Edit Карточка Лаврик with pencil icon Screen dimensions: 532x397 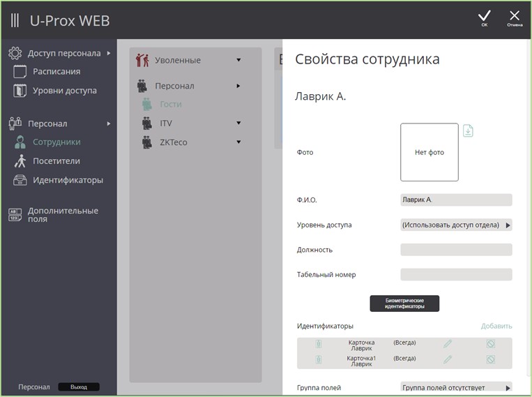tap(448, 344)
